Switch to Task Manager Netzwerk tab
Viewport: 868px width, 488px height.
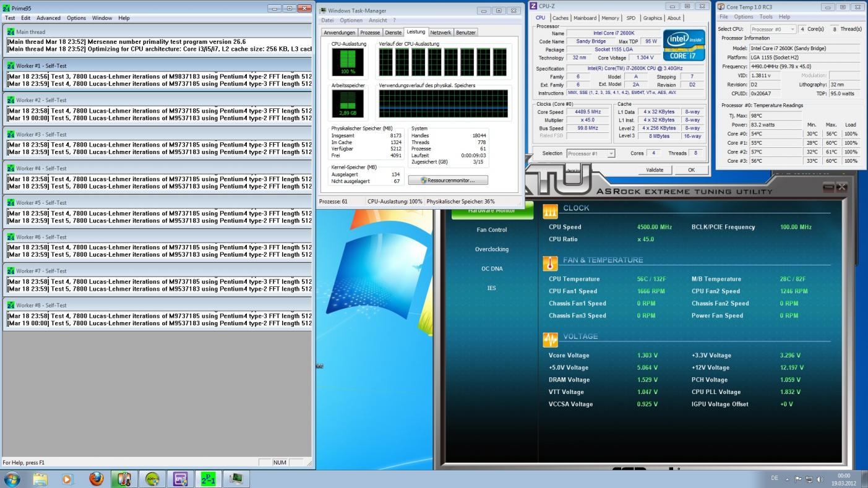(x=440, y=32)
